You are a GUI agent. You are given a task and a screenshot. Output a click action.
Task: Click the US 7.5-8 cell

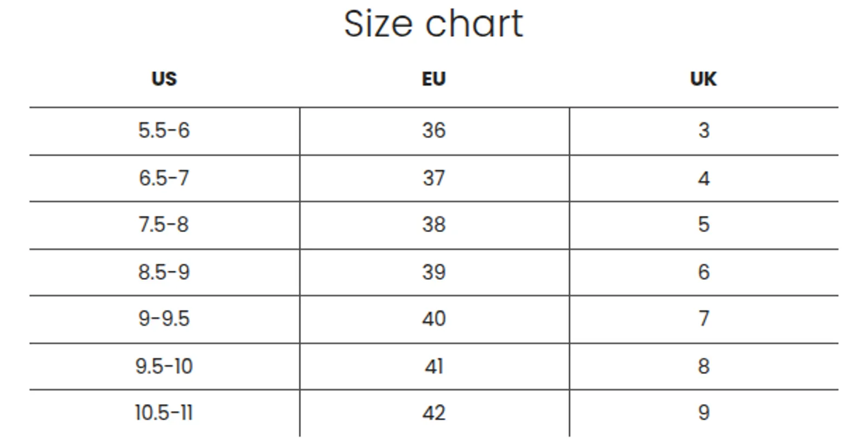[164, 225]
